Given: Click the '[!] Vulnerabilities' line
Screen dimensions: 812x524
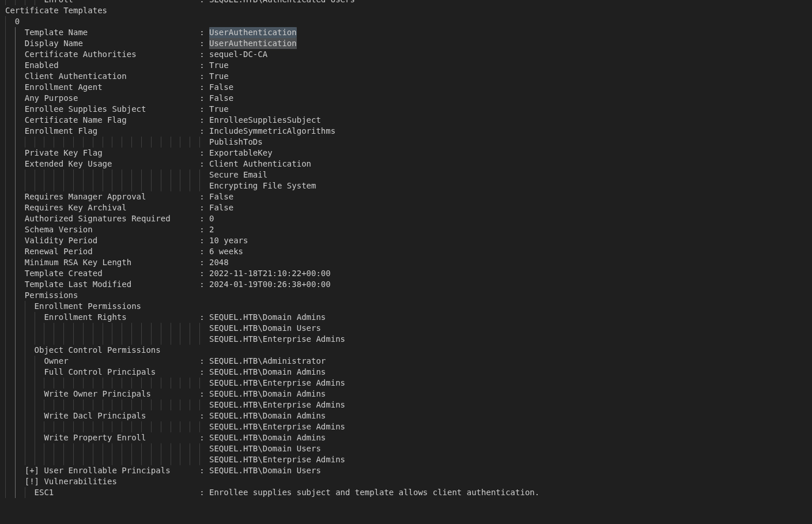Looking at the screenshot, I should coord(71,481).
